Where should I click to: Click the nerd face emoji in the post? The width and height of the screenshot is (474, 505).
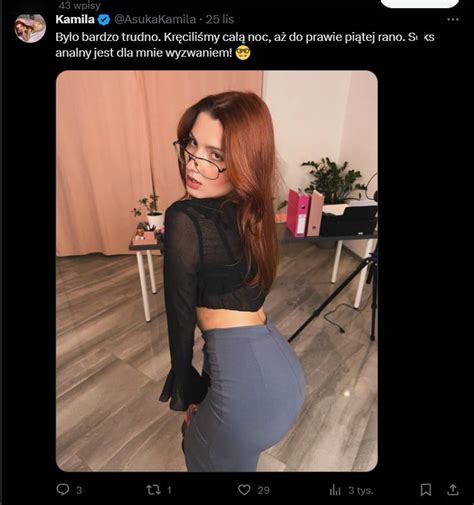click(x=243, y=53)
